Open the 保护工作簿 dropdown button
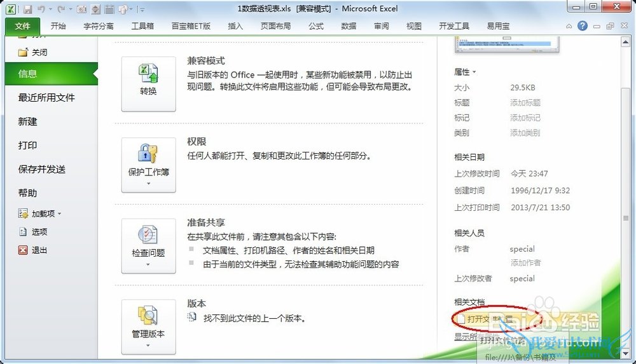This screenshot has height=364, width=636. (x=148, y=165)
